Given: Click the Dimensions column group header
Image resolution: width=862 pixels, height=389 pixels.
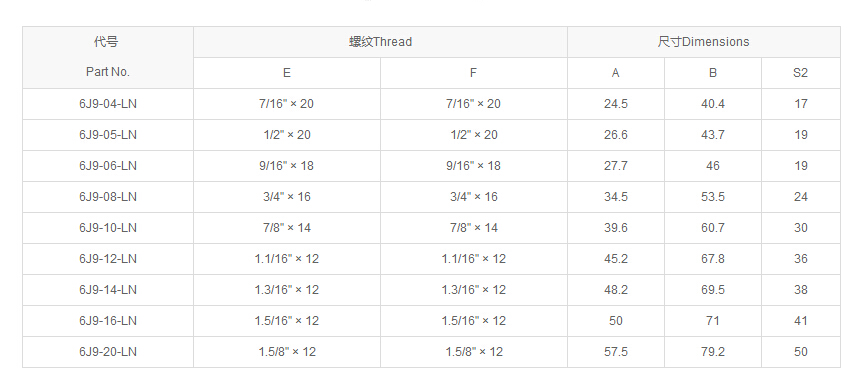Looking at the screenshot, I should pos(704,42).
